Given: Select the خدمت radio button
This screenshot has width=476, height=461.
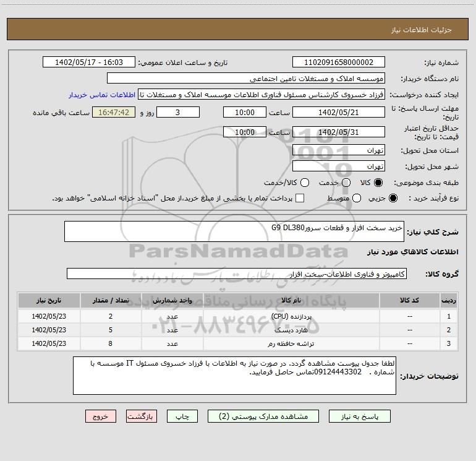Looking at the screenshot, I should 346,183.
